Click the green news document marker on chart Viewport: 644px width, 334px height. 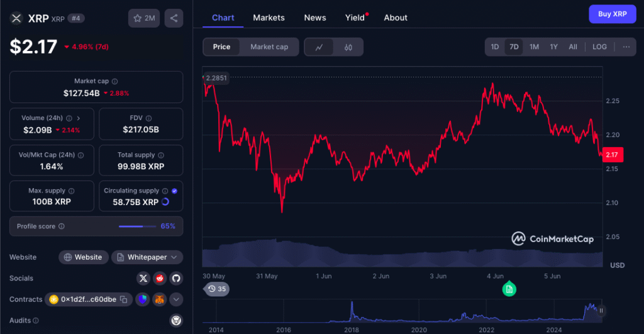pos(509,289)
